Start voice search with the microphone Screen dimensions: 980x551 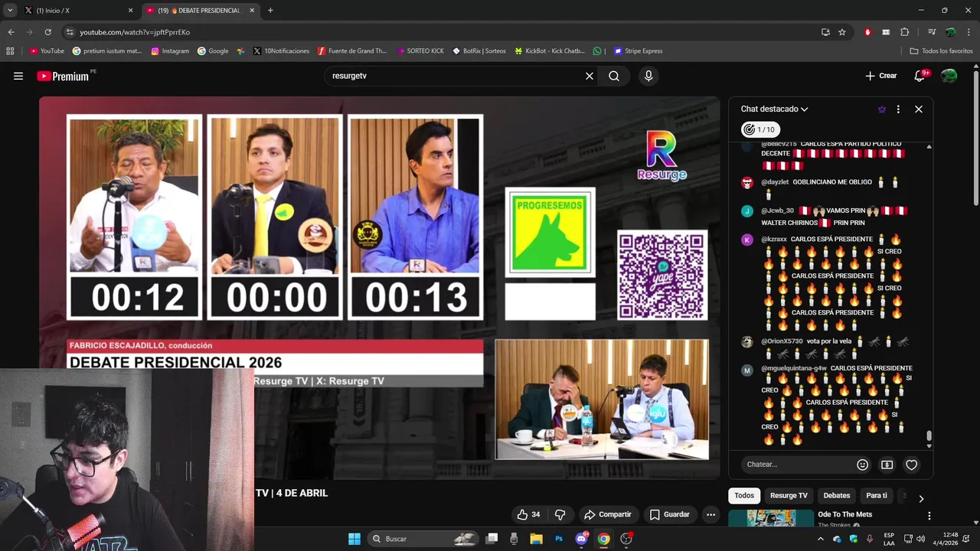coord(648,76)
